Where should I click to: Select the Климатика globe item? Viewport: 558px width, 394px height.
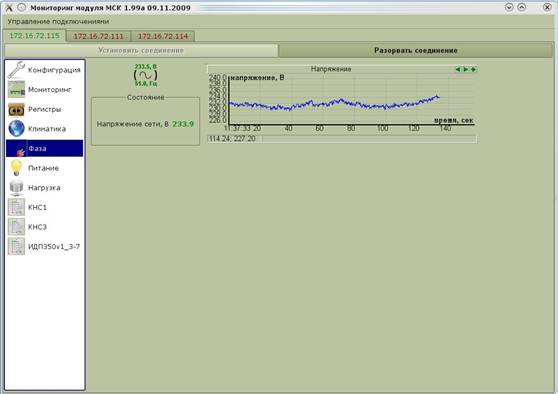coord(44,128)
